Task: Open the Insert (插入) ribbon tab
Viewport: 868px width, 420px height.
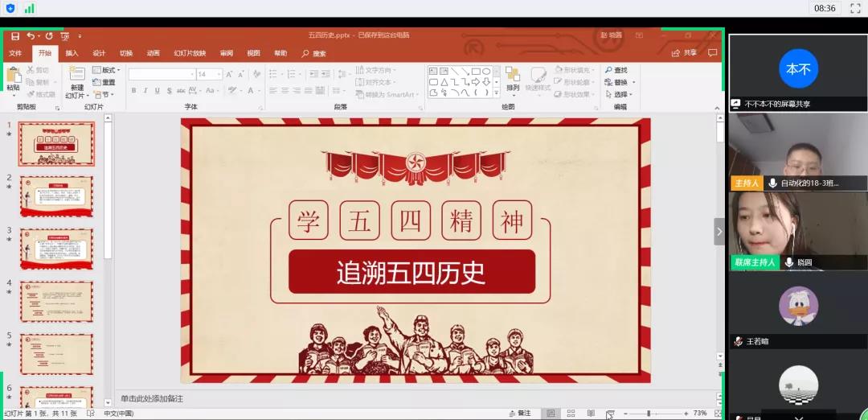Action: [x=72, y=53]
